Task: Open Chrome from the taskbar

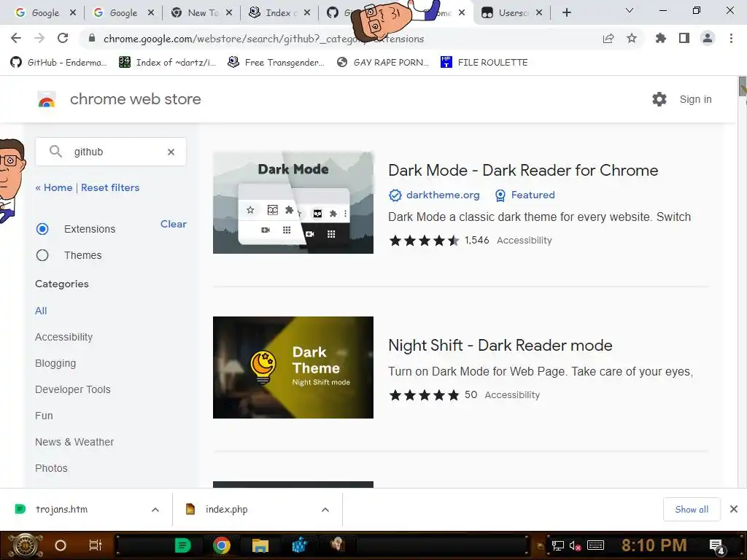Action: 222,545
